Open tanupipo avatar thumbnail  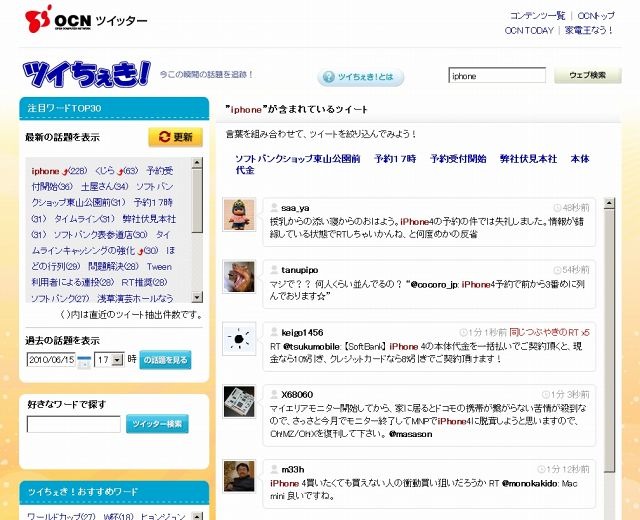coord(239,277)
